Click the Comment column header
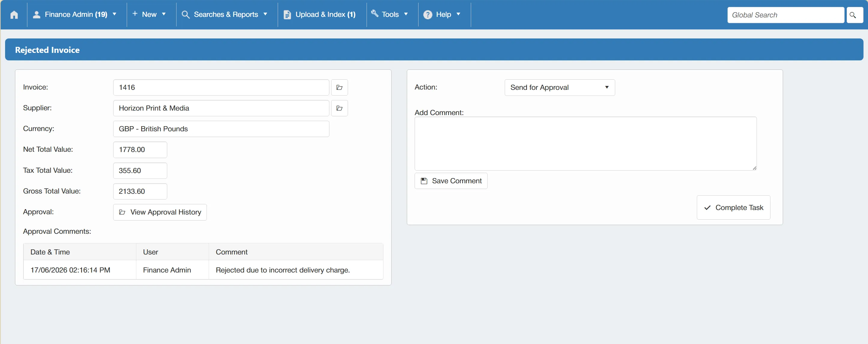 coord(296,252)
